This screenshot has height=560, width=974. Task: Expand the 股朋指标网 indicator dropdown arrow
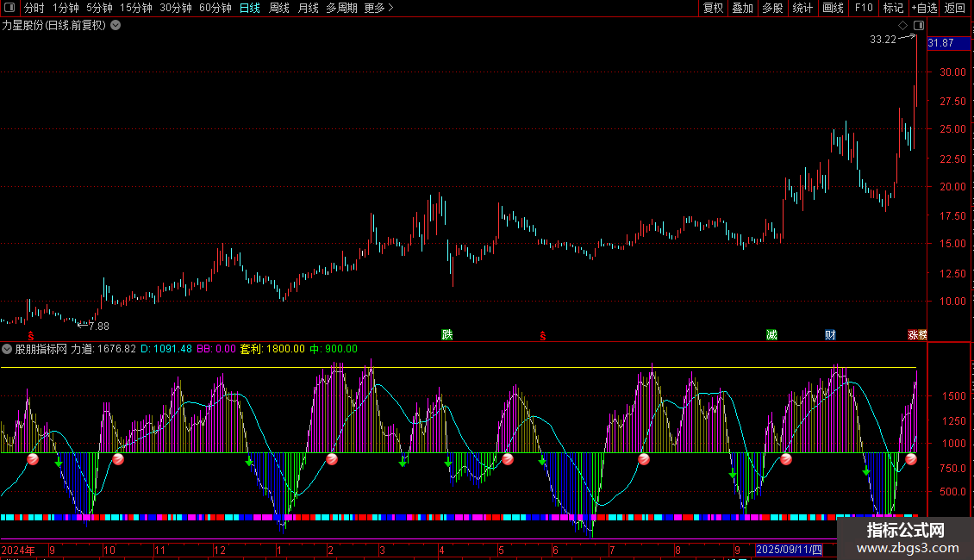pos(7,349)
